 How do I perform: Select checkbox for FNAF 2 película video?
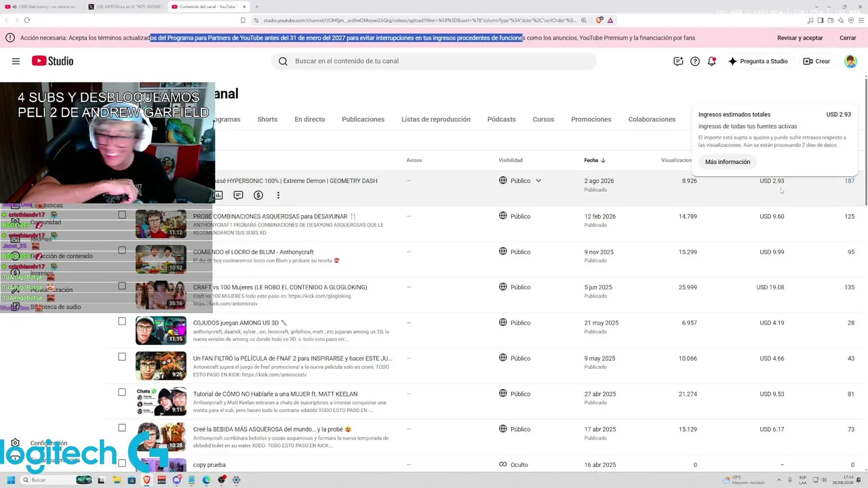(122, 357)
